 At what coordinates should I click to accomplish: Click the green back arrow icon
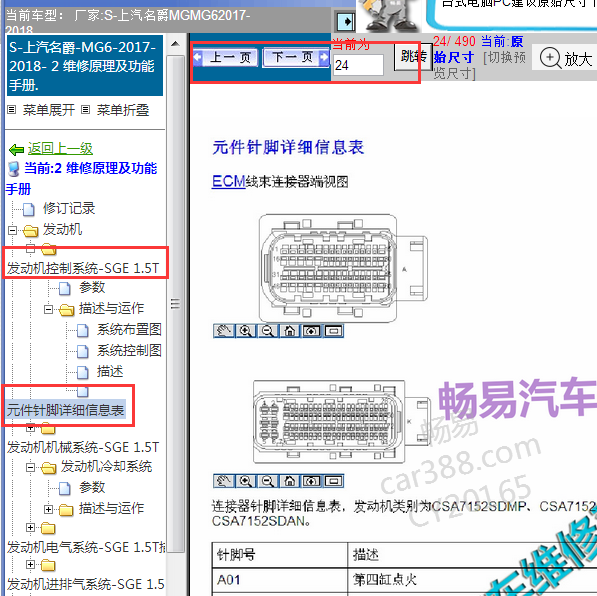click(16, 150)
